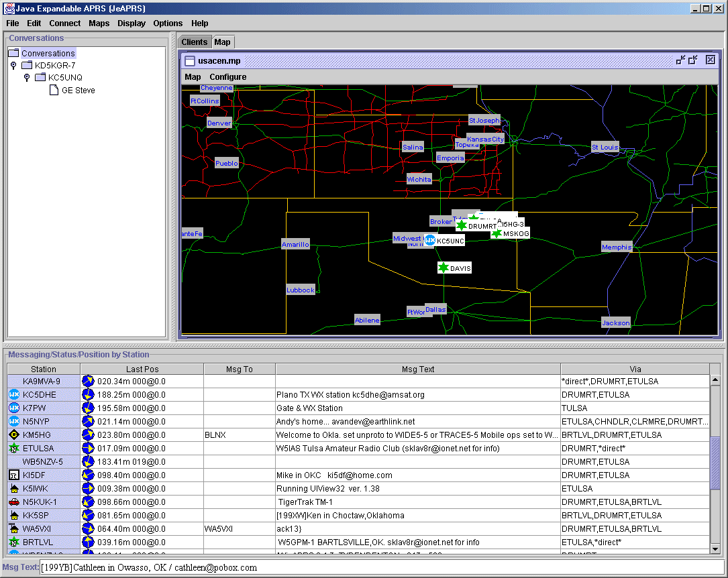Image resolution: width=728 pixels, height=578 pixels.
Task: Switch to the Clients tab
Action: click(x=195, y=42)
